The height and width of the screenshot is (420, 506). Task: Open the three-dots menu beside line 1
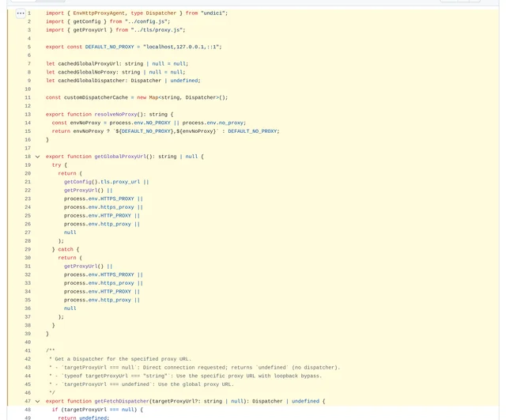[x=21, y=13]
